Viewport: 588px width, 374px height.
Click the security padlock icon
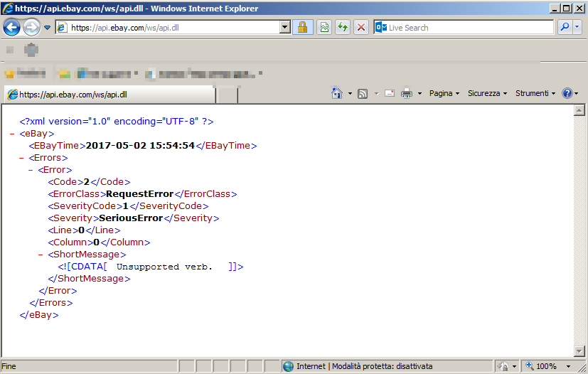(303, 28)
